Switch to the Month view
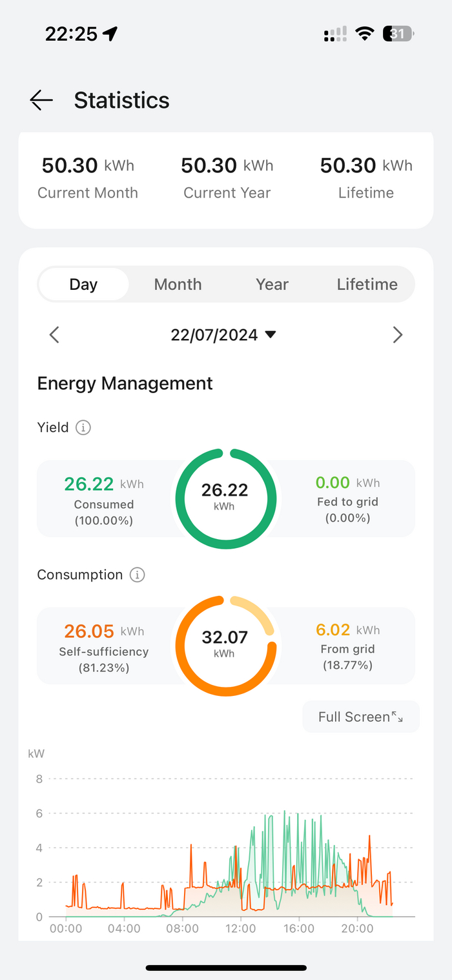This screenshot has width=452, height=980. coord(178,284)
